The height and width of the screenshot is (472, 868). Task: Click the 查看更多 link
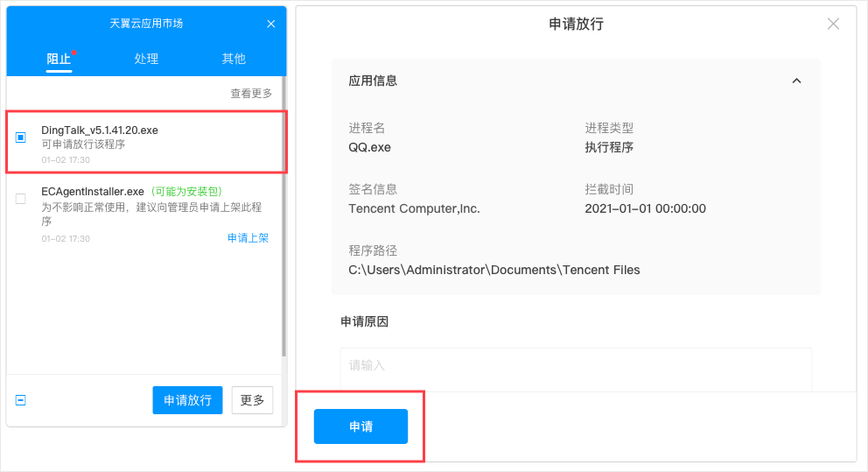[x=251, y=94]
